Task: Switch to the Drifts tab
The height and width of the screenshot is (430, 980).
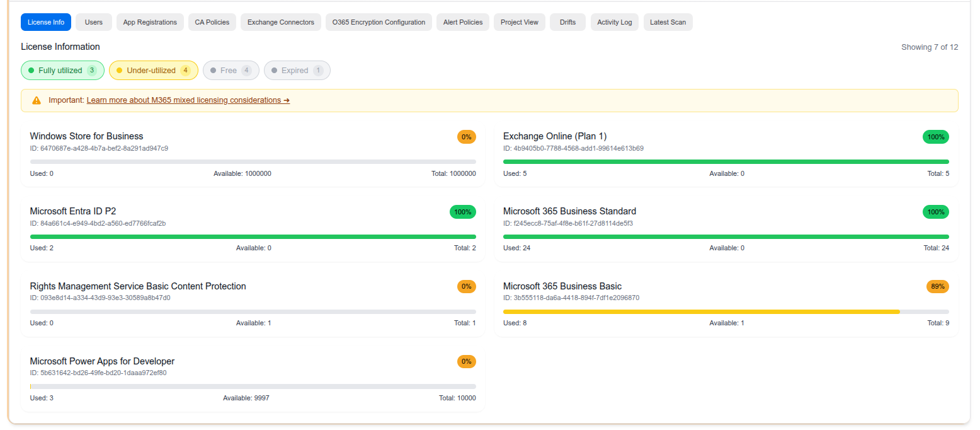Action: 567,22
